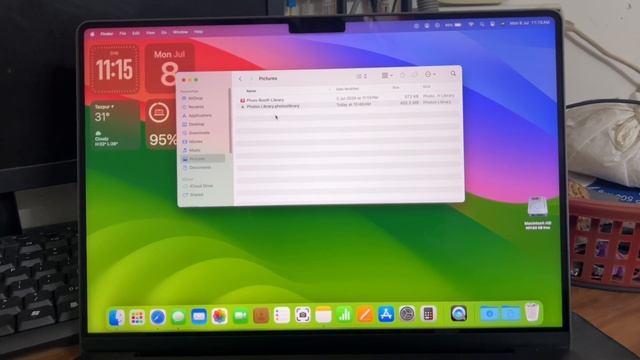Open the Help menu
Viewport: 640px width, 360px height.
click(x=198, y=31)
